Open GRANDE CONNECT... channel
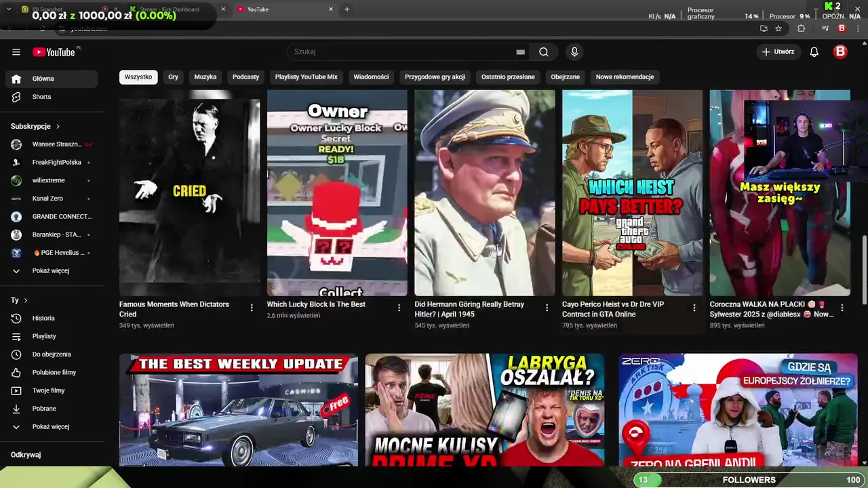 (x=52, y=217)
